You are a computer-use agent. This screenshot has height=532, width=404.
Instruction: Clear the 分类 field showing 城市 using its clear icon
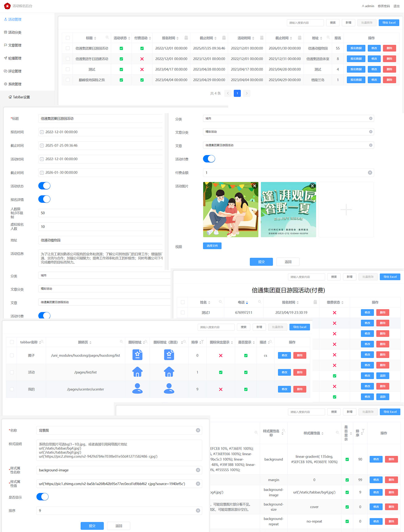[371, 118]
